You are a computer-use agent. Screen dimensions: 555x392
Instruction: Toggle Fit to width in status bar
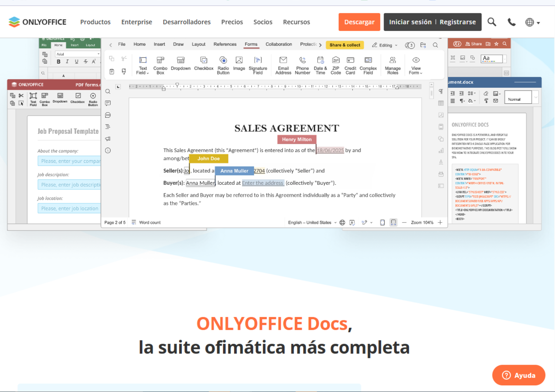click(x=393, y=222)
